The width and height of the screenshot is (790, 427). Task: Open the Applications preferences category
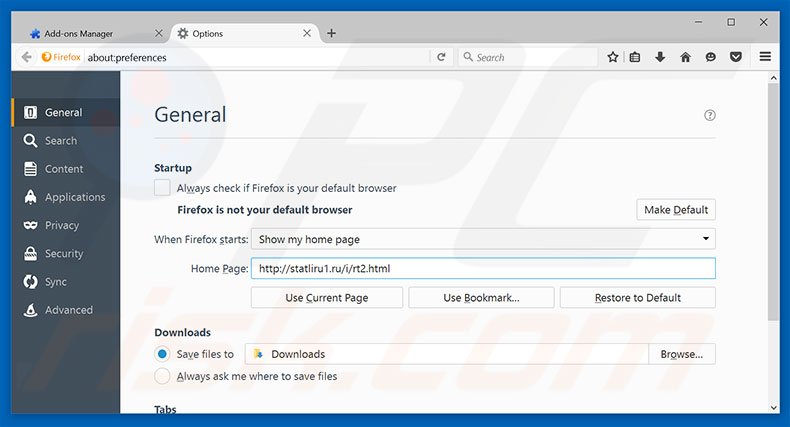tap(65, 197)
